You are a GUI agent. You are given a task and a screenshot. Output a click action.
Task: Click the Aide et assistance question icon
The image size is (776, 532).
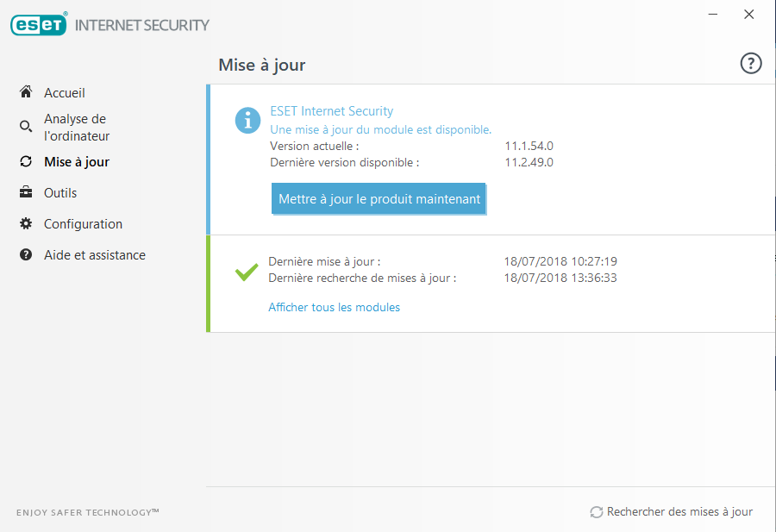[x=26, y=254]
